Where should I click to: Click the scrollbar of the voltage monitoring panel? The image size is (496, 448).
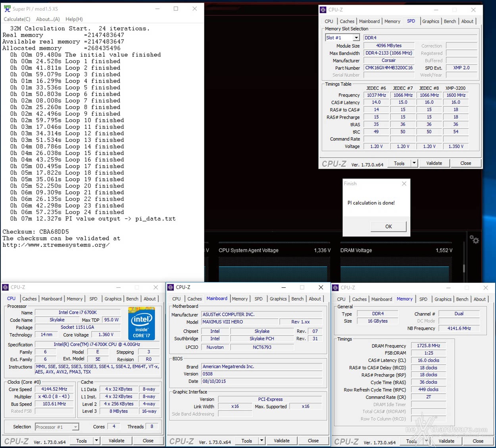pos(464,268)
